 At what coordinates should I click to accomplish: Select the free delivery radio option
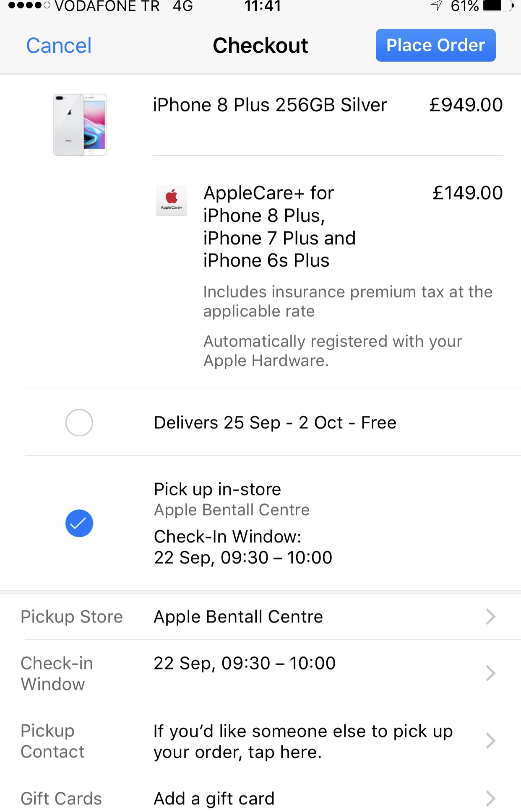[x=79, y=423]
